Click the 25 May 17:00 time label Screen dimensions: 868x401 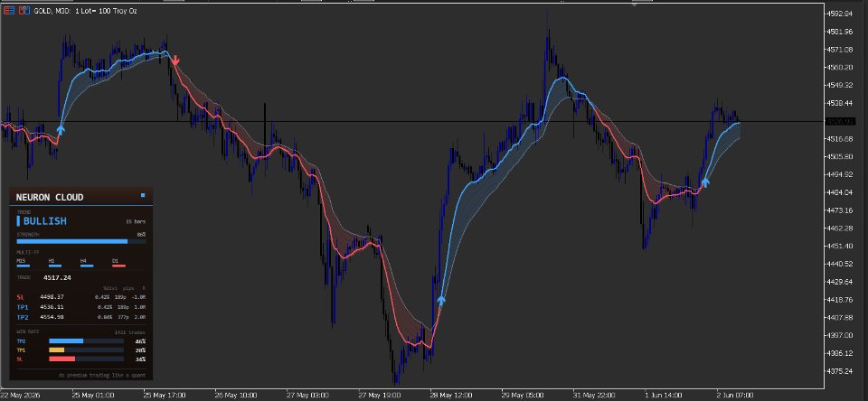coord(165,396)
